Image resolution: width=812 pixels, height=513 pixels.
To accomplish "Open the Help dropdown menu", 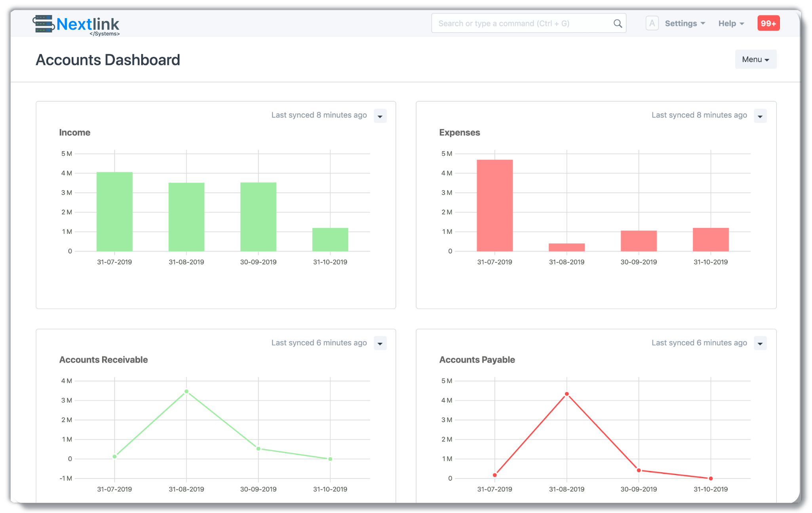I will point(731,23).
